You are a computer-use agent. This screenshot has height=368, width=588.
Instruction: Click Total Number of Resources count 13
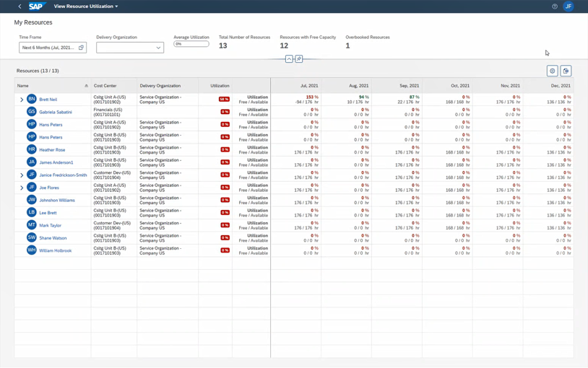[222, 45]
